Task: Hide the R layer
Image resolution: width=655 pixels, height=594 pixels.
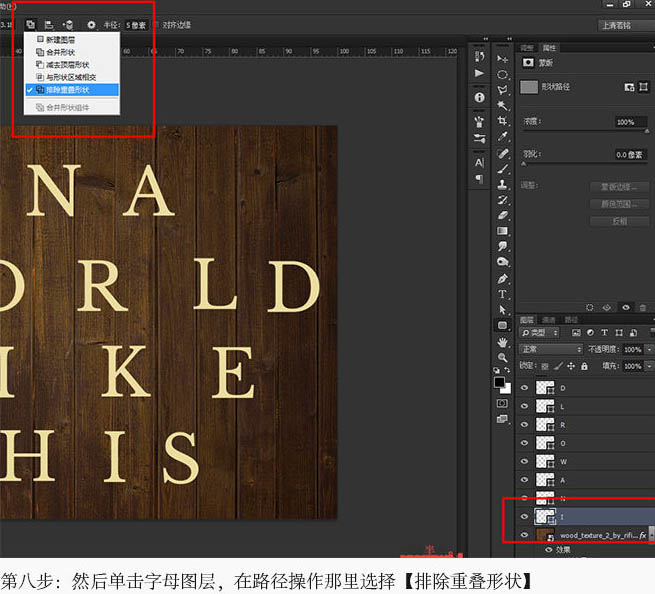Action: coord(525,424)
